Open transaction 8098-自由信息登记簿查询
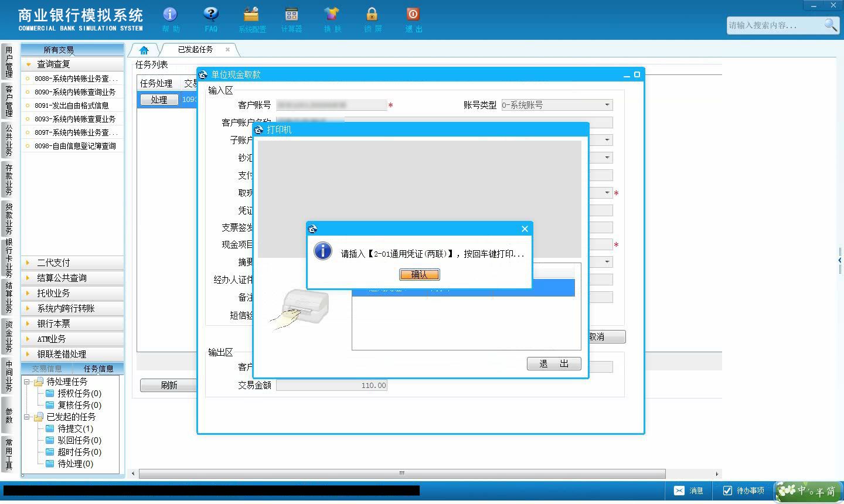Screen dimensions: 844x504 73,146
